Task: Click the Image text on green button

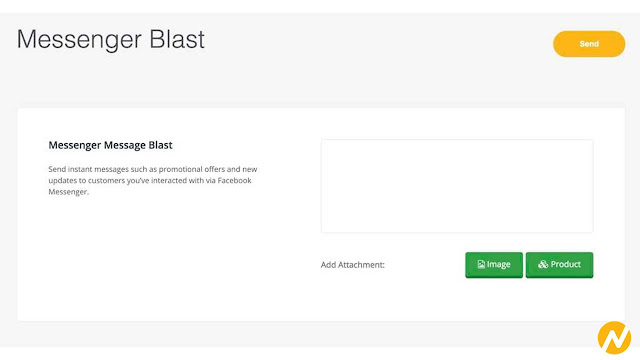Action: [x=498, y=264]
